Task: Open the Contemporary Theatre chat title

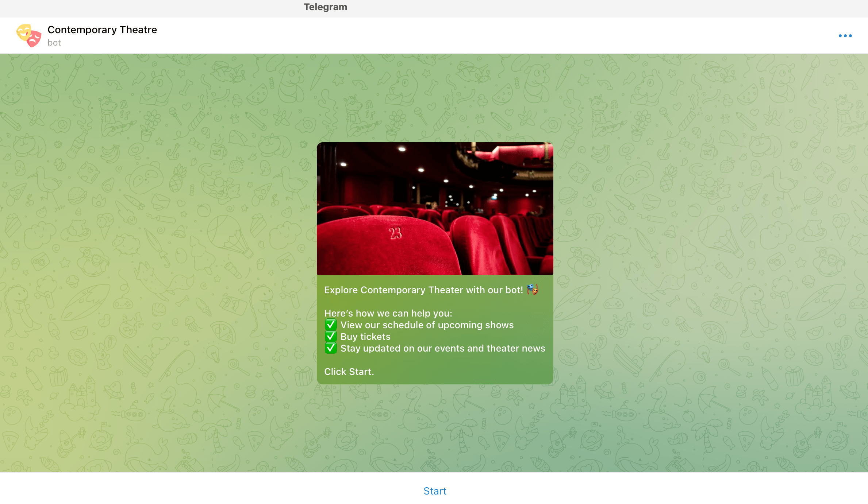Action: tap(102, 30)
